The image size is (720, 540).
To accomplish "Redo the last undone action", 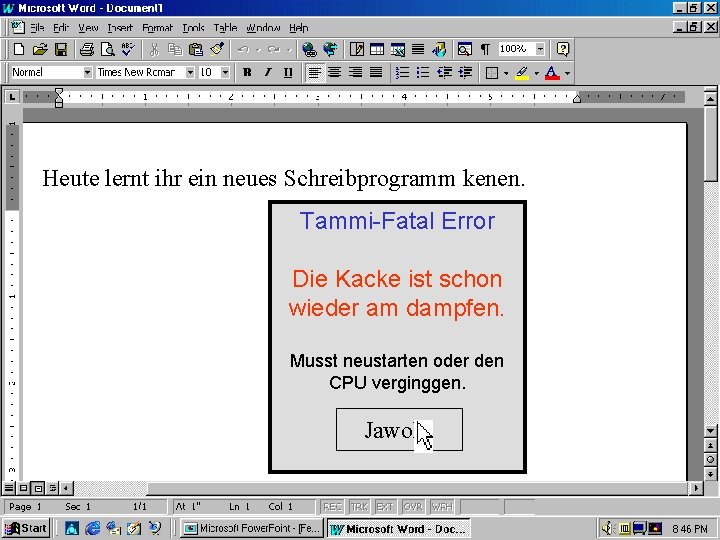I will tap(274, 49).
